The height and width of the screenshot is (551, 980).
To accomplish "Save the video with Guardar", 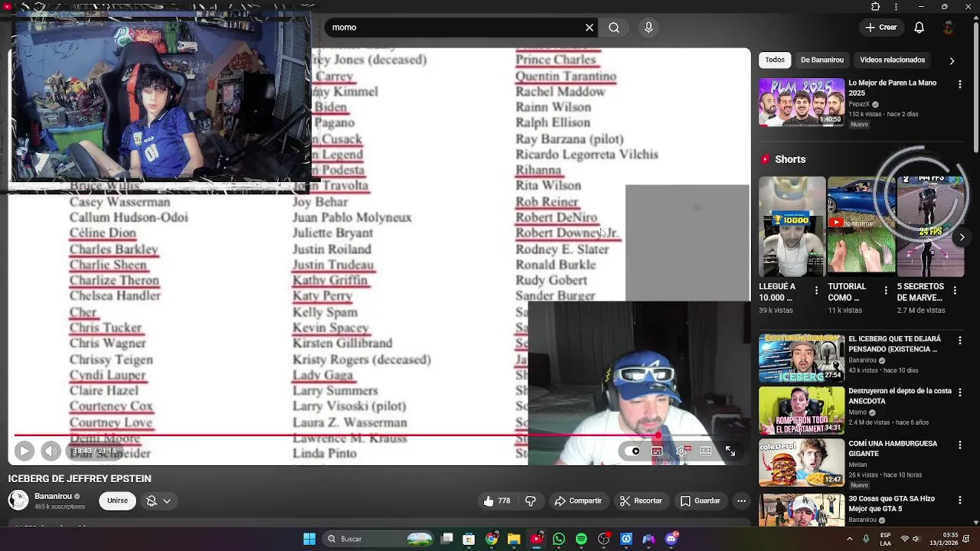I will tap(701, 501).
